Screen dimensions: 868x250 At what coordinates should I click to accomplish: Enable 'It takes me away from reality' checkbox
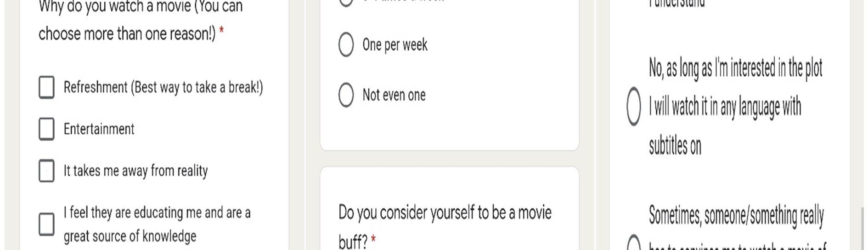[46, 170]
